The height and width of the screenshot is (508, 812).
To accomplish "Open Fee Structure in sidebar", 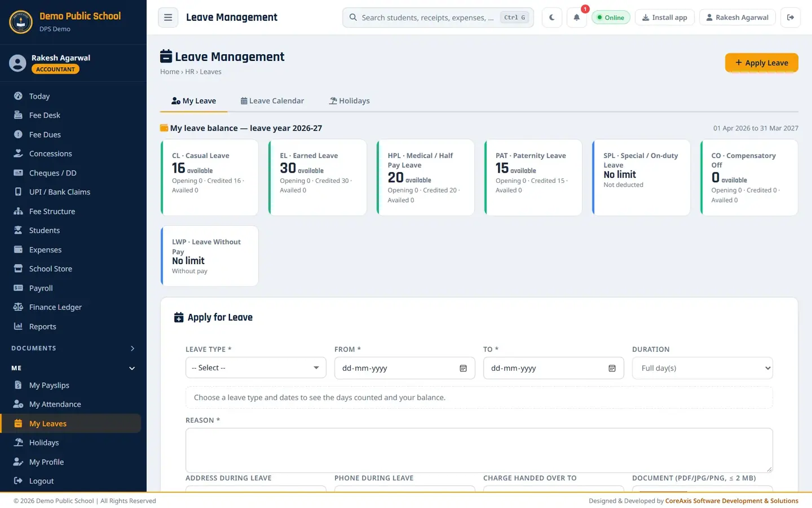I will [71, 211].
